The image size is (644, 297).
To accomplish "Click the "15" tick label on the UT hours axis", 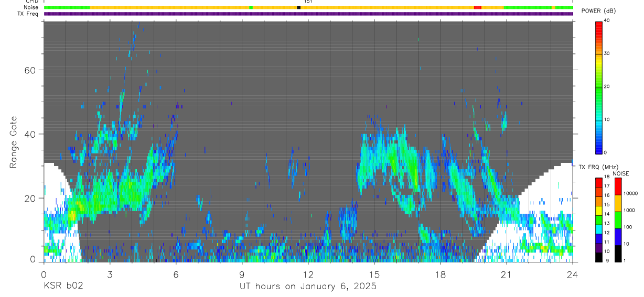I will pos(374,274).
